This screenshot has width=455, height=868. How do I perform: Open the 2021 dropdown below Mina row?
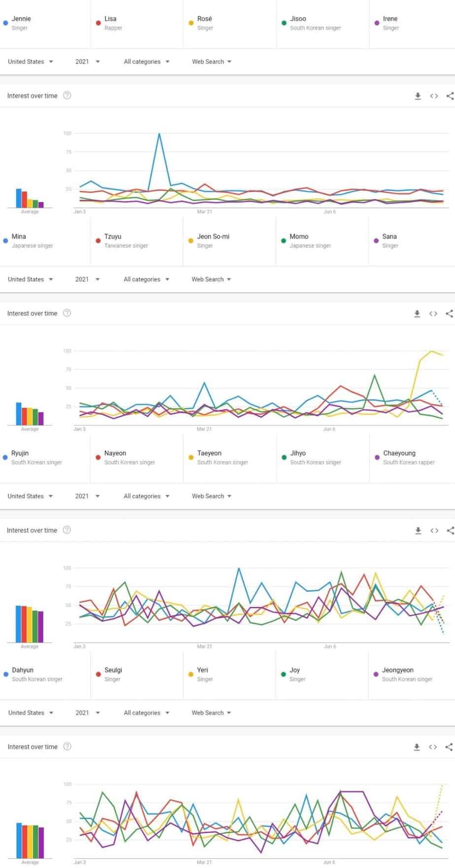[x=87, y=279]
